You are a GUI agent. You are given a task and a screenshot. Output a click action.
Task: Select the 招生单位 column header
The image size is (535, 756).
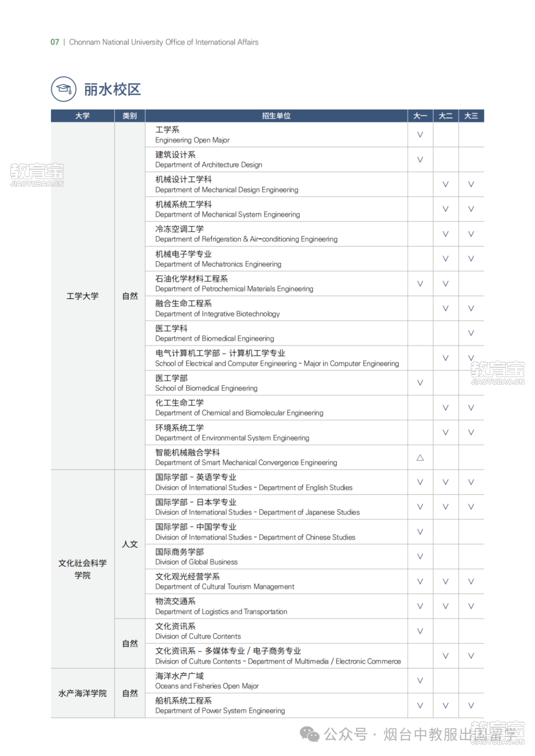click(276, 116)
